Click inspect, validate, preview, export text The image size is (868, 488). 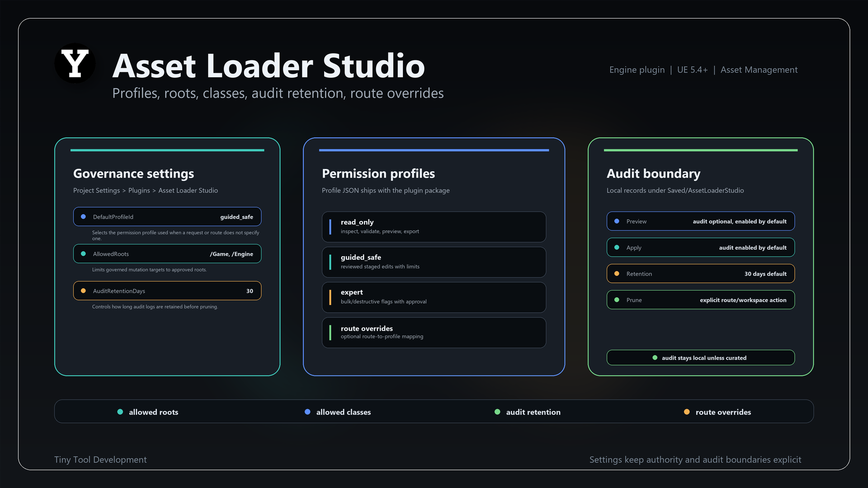click(380, 231)
